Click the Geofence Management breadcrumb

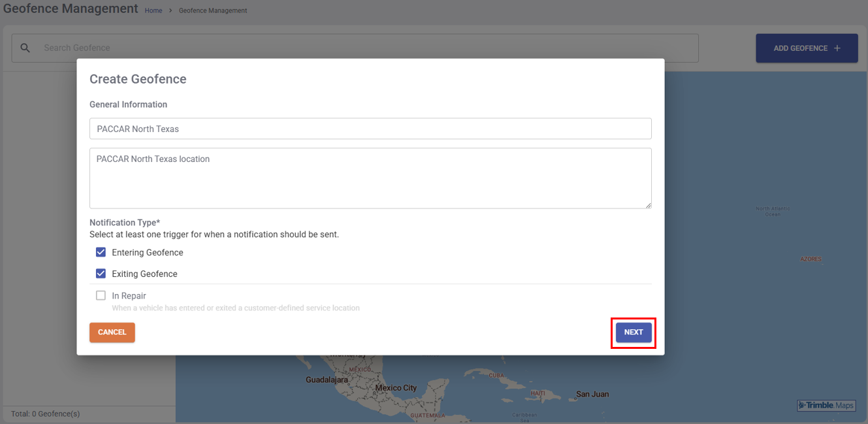pos(213,11)
